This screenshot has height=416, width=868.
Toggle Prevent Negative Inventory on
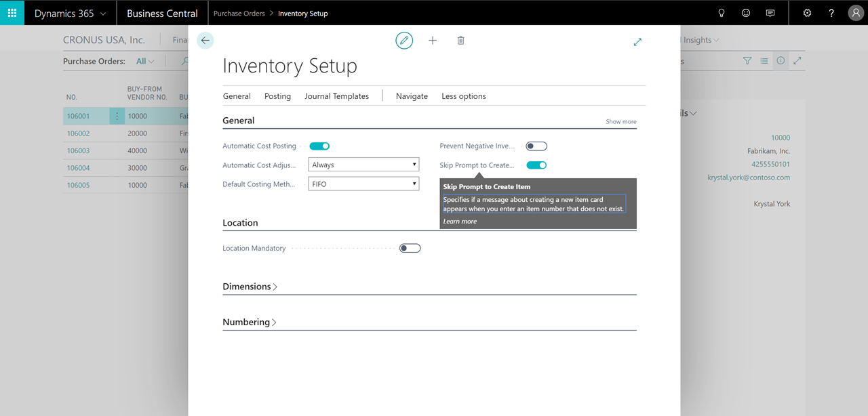tap(536, 146)
